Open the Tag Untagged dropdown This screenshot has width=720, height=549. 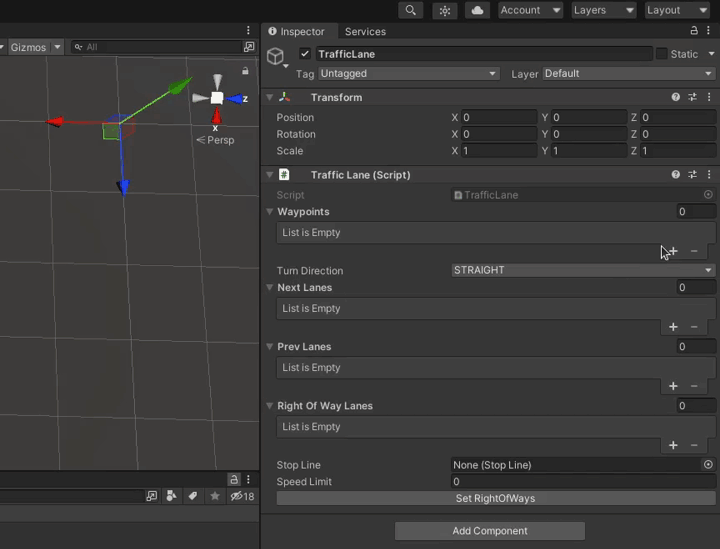pos(408,74)
